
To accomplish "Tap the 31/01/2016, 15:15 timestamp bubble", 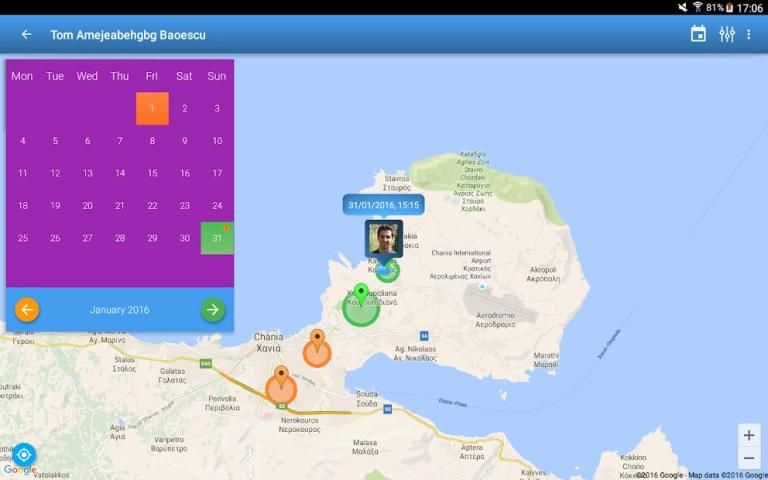I will [x=383, y=204].
